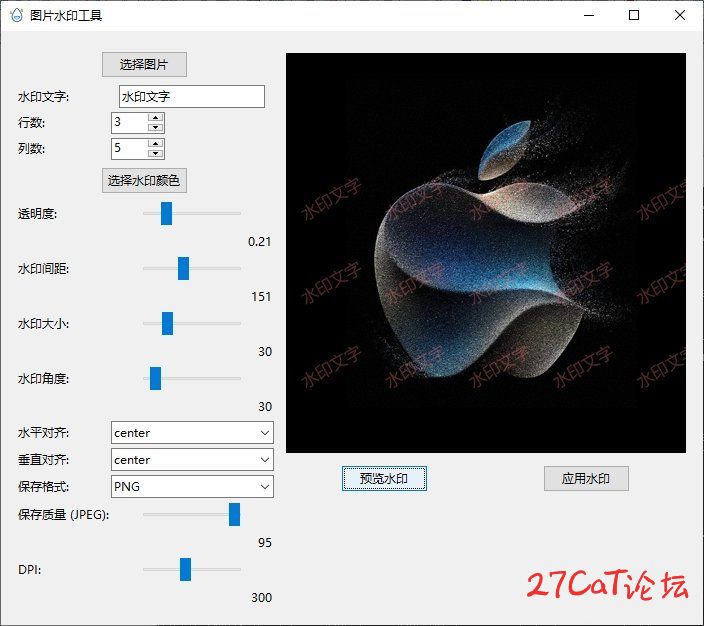This screenshot has height=626, width=704.
Task: Increase 行数 with the up arrow
Action: tap(155, 117)
